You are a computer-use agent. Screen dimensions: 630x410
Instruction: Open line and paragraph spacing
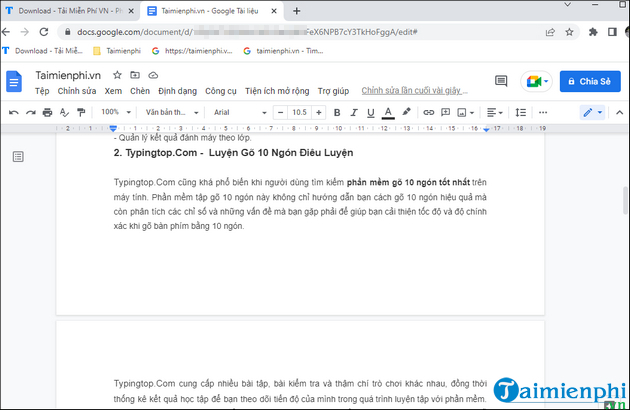[521, 113]
